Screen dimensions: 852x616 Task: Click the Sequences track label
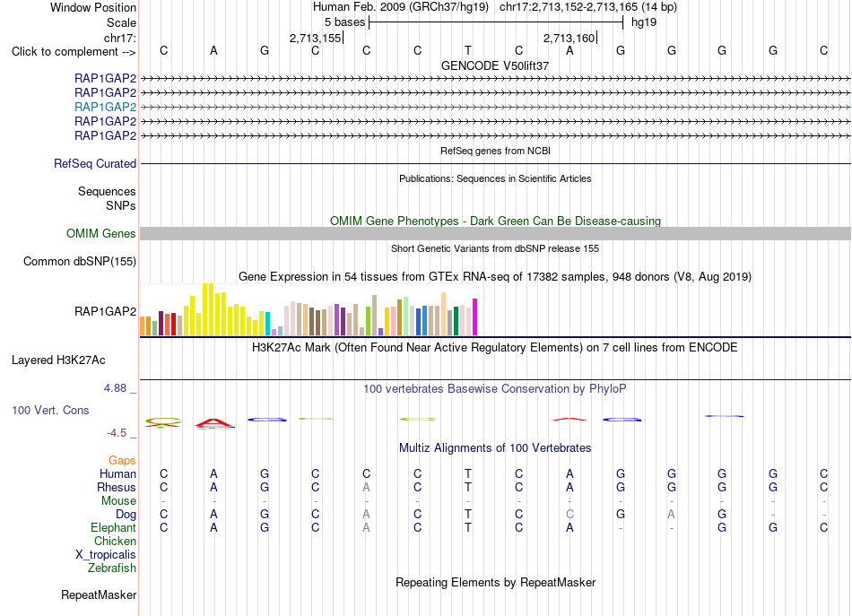click(107, 191)
